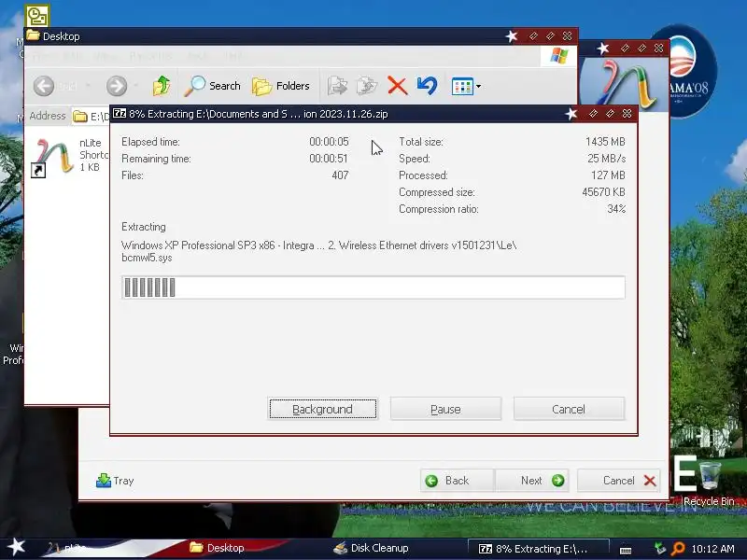This screenshot has width=747, height=560.
Task: Click the Windows flag logo in Explorer
Action: pyautogui.click(x=558, y=56)
